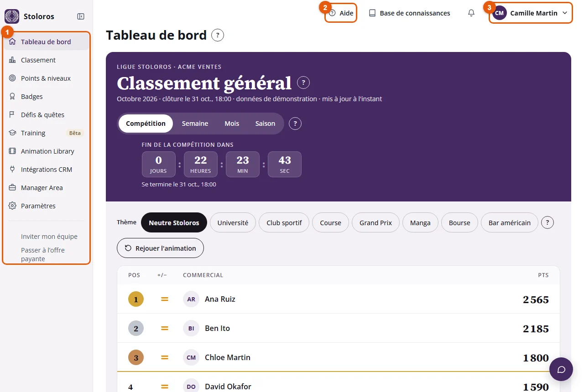
Task: Collapse the sidebar with the panel icon
Action: (x=81, y=16)
